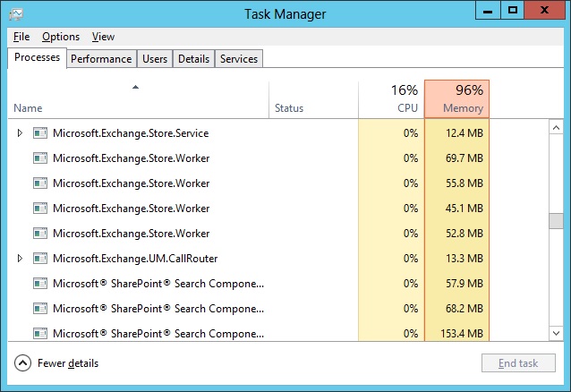
Task: Click the vertical scrollbar thumb
Action: click(556, 221)
